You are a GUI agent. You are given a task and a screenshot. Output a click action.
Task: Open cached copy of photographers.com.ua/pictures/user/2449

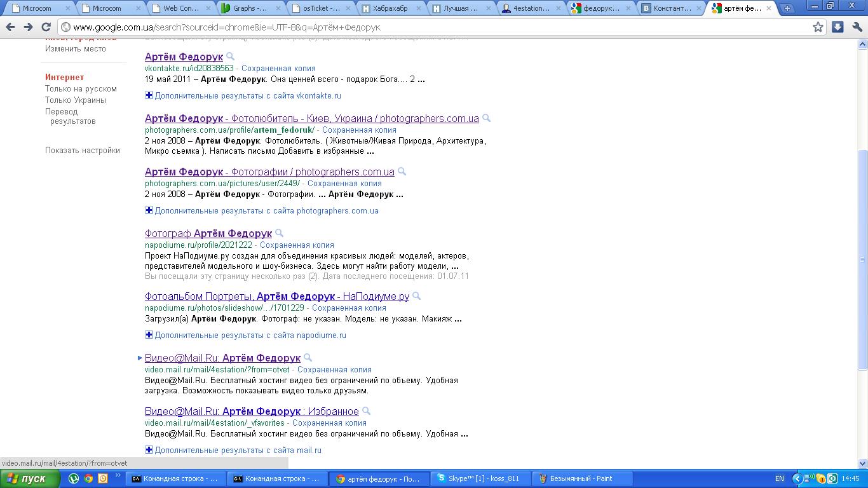(344, 183)
